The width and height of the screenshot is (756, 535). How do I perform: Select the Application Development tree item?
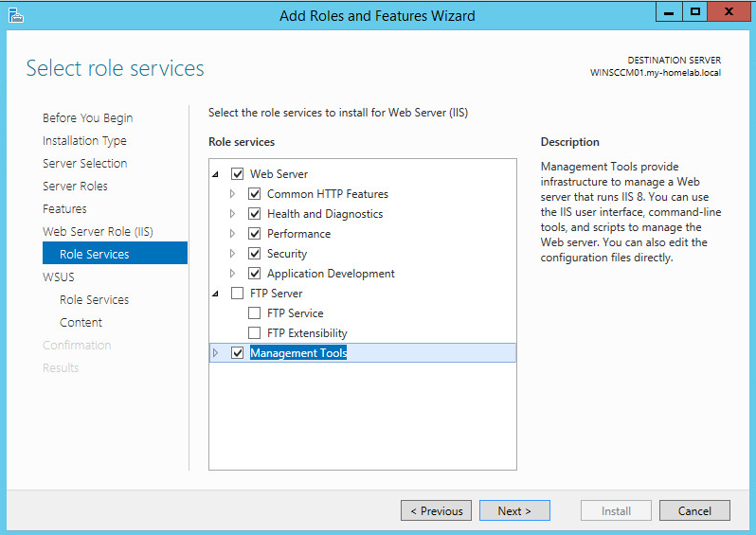click(x=331, y=274)
